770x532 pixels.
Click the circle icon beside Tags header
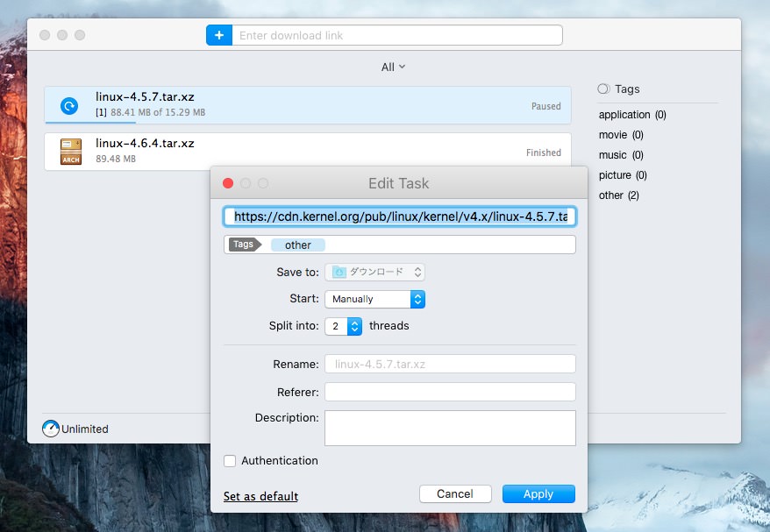(603, 89)
